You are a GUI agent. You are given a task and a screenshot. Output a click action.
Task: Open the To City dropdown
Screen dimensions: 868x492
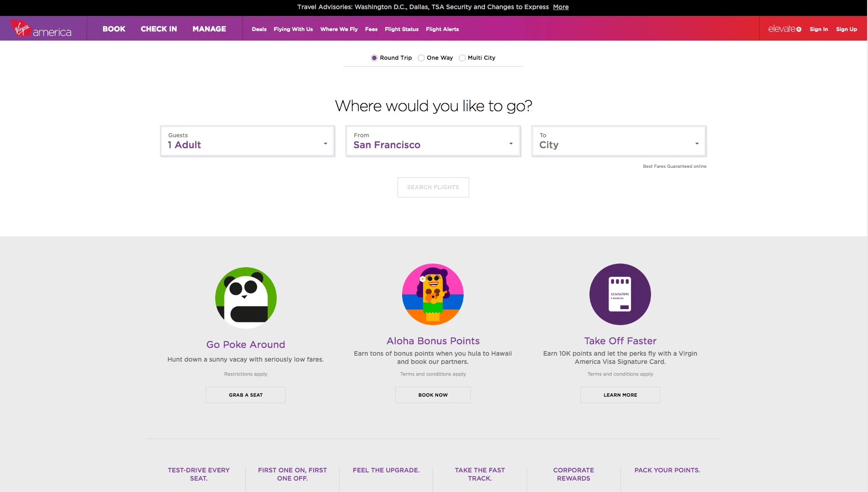pyautogui.click(x=619, y=141)
